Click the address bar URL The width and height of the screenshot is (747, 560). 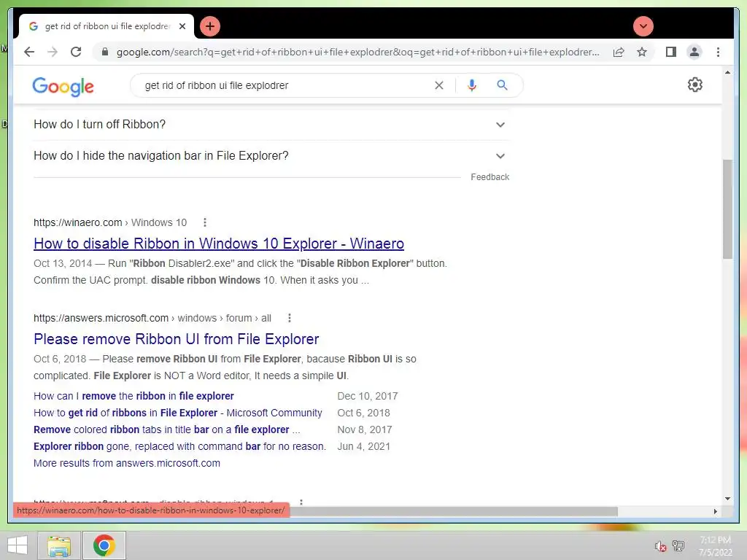pos(357,52)
